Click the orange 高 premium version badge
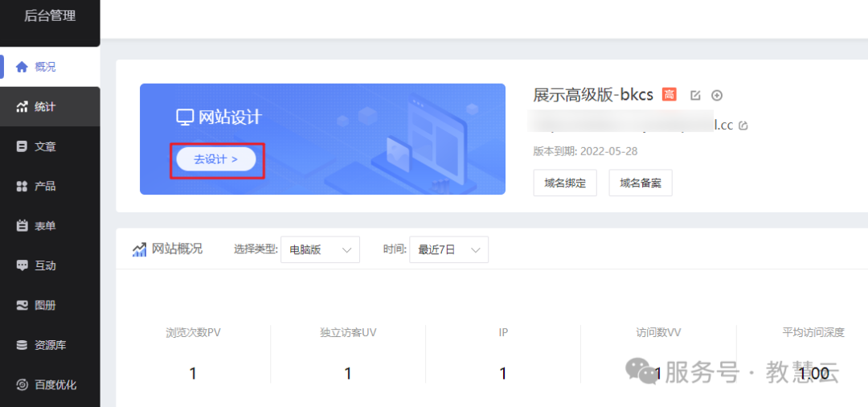868x407 pixels. coord(669,95)
